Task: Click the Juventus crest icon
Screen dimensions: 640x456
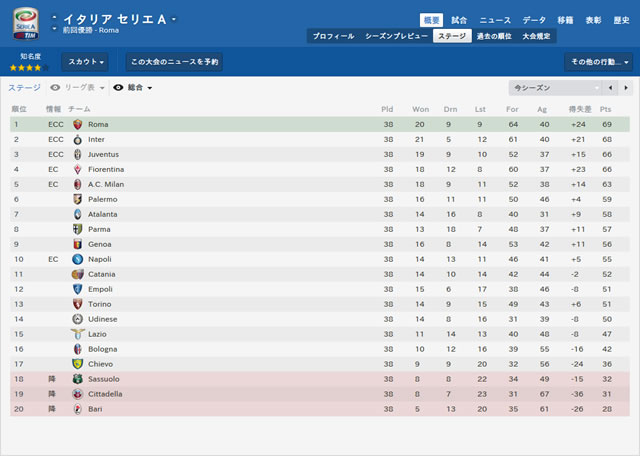Action: coord(78,154)
